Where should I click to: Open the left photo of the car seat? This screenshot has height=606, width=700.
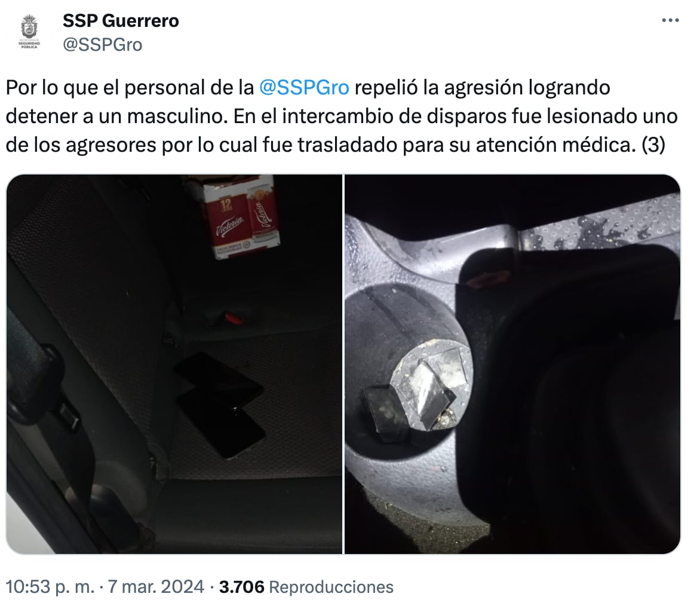(x=174, y=364)
